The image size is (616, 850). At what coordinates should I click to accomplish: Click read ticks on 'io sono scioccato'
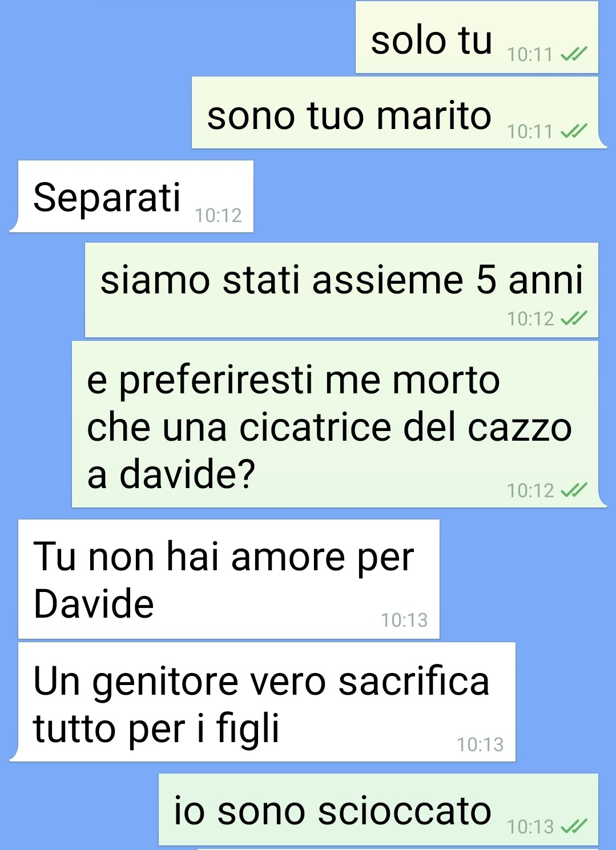574,826
